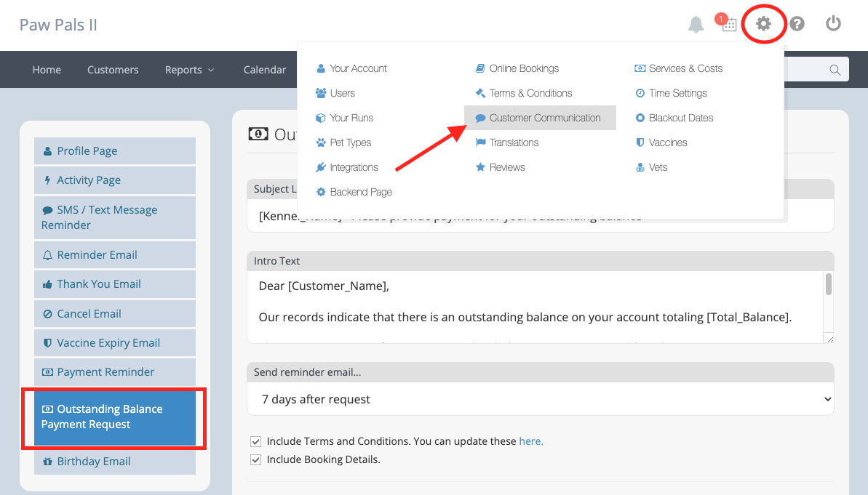Viewport: 868px width, 495px height.
Task: Click the clock icon beside Time Settings
Action: [x=640, y=93]
